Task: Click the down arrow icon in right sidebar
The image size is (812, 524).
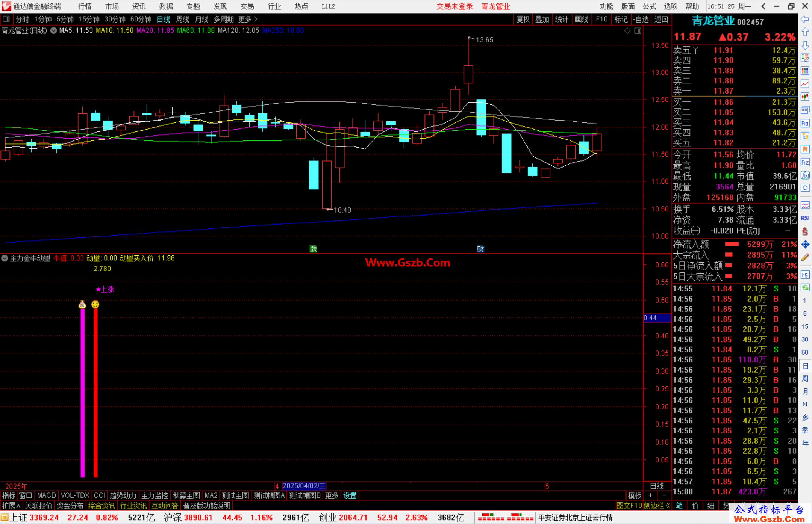Action: click(805, 45)
